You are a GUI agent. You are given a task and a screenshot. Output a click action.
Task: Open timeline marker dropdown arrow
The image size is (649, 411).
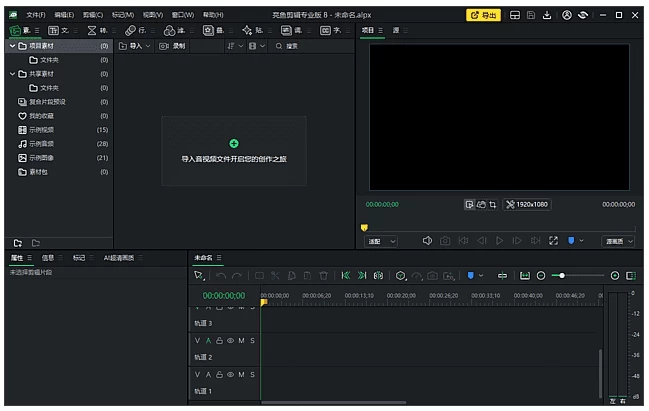tap(481, 276)
